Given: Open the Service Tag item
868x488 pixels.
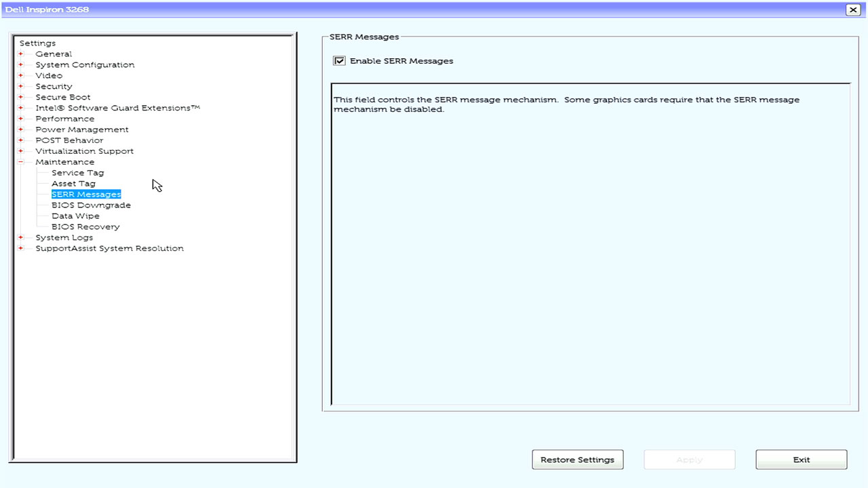Looking at the screenshot, I should tap(77, 173).
